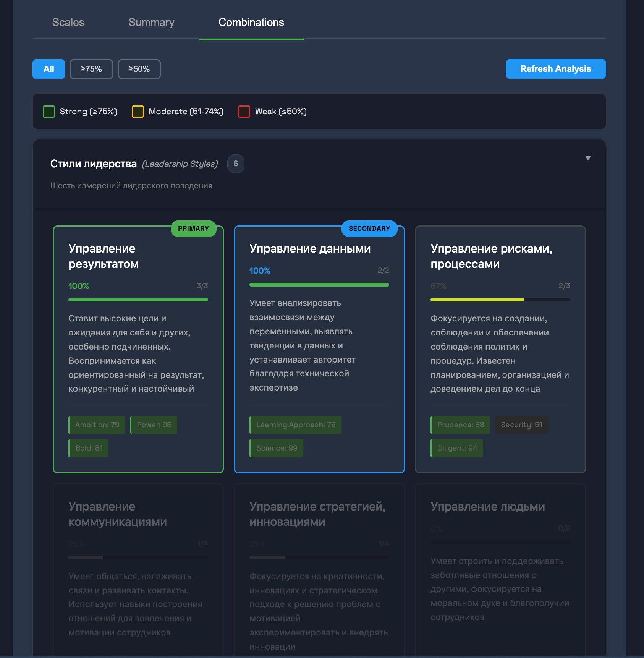Click the SECONDARY badge
The width and height of the screenshot is (644, 658).
pos(369,229)
